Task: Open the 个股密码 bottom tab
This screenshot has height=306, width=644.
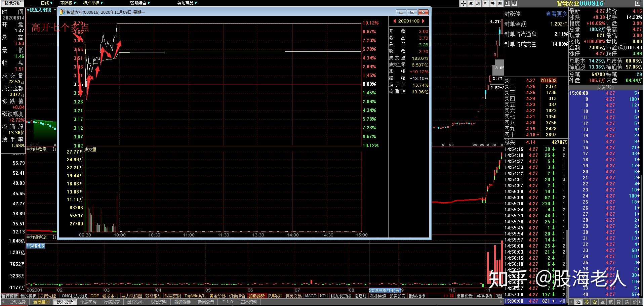Action: (x=88, y=302)
